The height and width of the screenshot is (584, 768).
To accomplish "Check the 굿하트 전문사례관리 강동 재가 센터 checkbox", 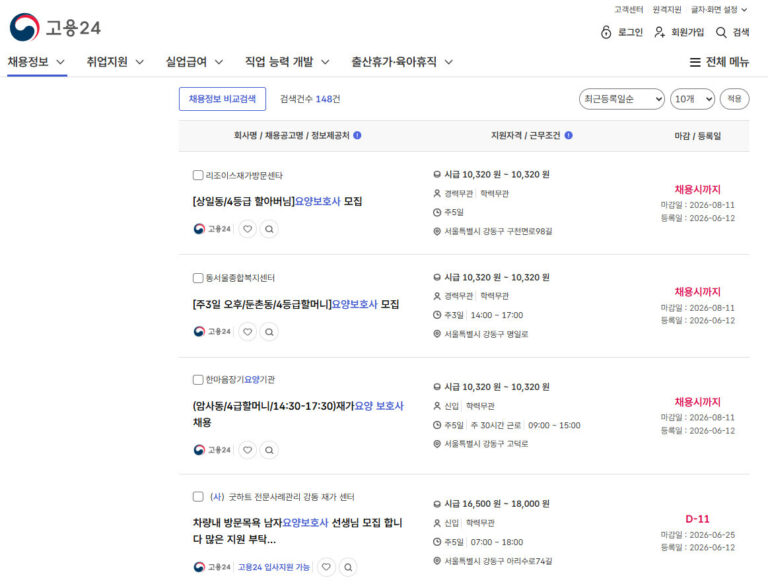I will [198, 497].
